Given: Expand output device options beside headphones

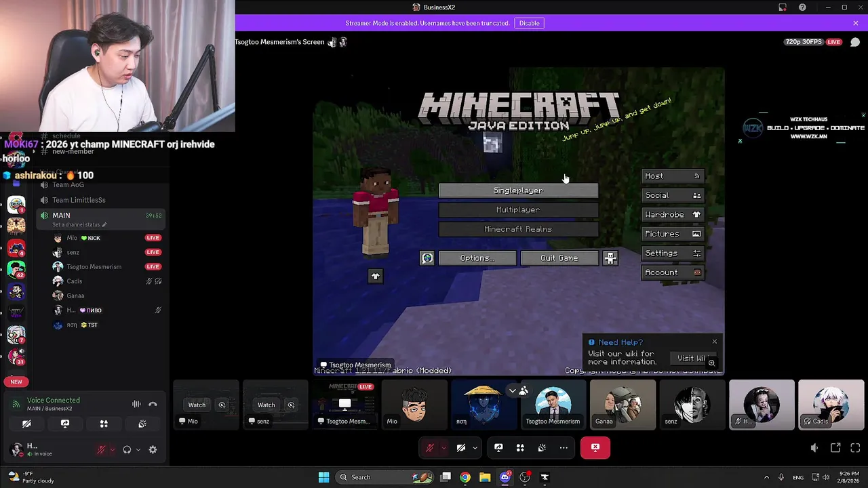Looking at the screenshot, I should [x=138, y=449].
